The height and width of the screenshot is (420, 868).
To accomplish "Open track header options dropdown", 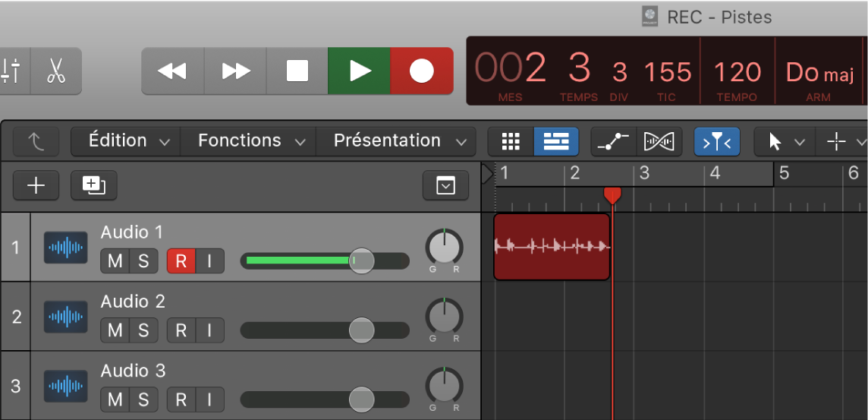I will (445, 185).
